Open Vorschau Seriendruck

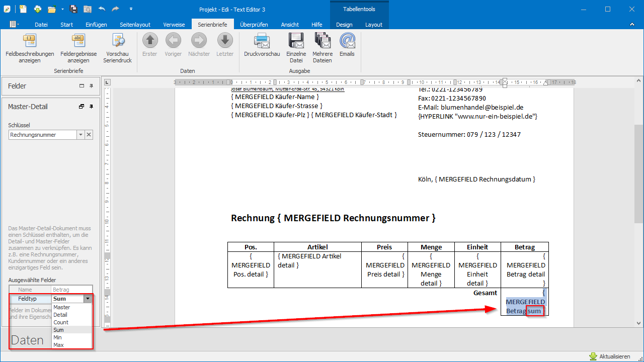click(x=118, y=41)
